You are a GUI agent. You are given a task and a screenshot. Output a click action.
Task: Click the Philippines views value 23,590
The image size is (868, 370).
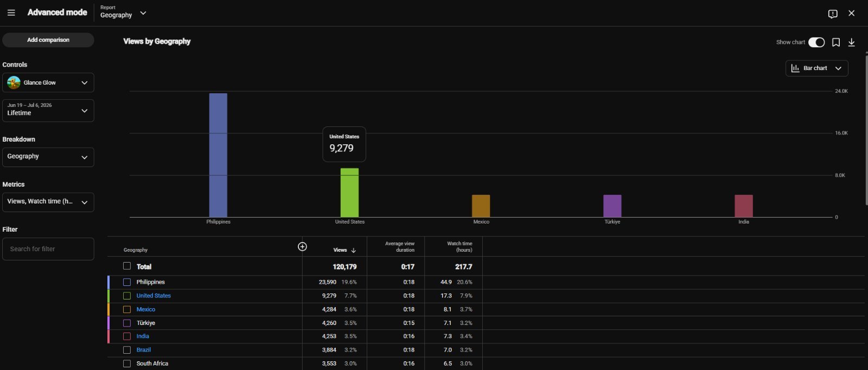click(x=328, y=282)
